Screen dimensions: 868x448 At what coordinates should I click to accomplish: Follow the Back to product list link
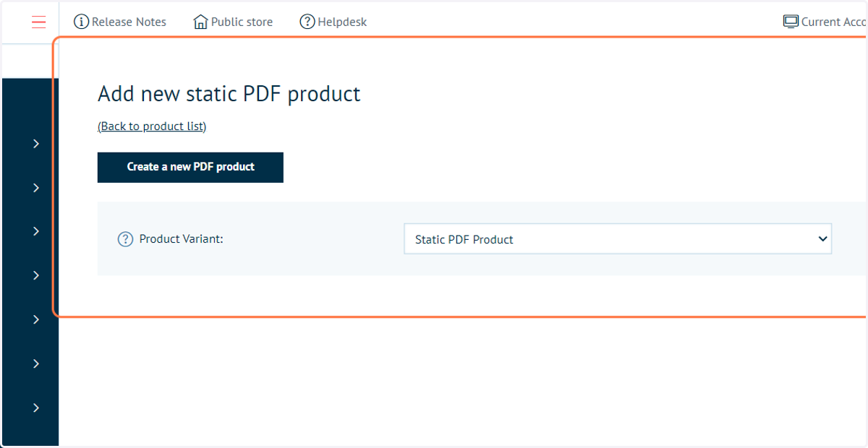pyautogui.click(x=152, y=126)
